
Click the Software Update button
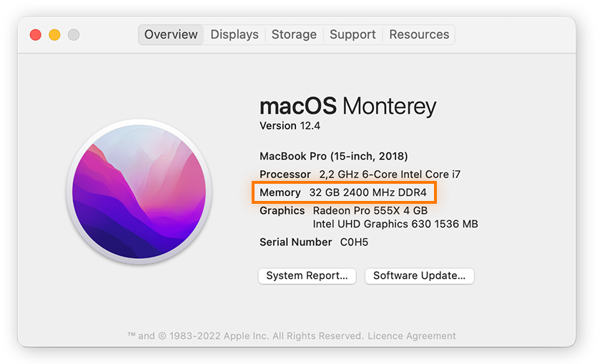(x=419, y=275)
